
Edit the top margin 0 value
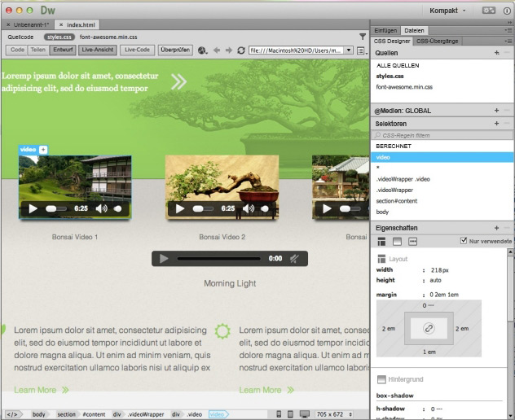point(428,305)
